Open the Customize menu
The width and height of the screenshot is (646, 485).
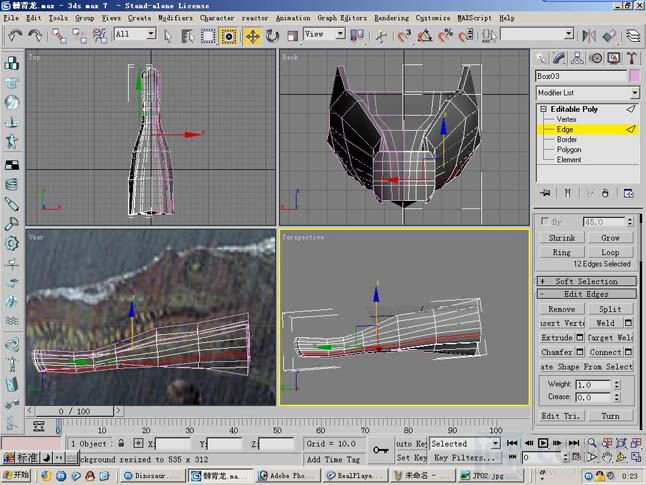point(433,18)
